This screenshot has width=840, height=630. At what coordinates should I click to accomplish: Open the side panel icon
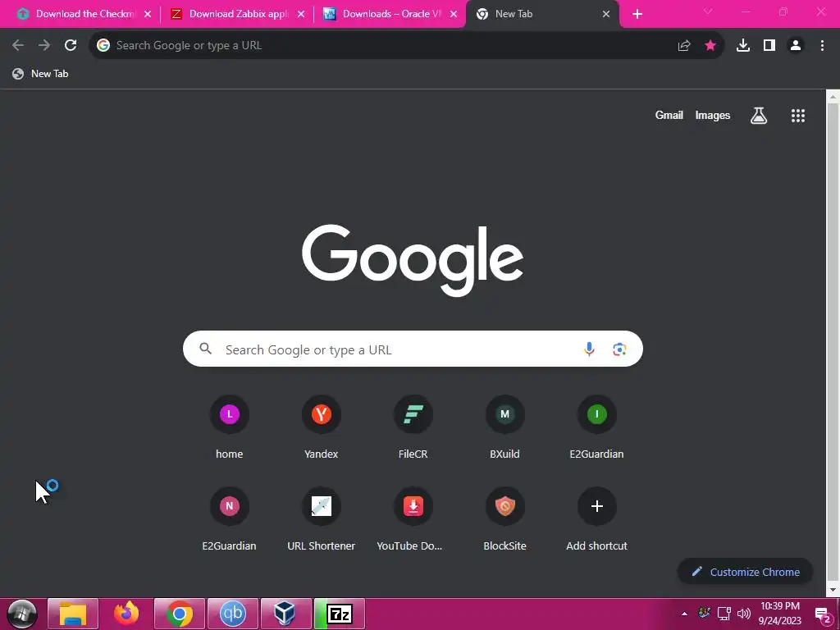pyautogui.click(x=769, y=46)
